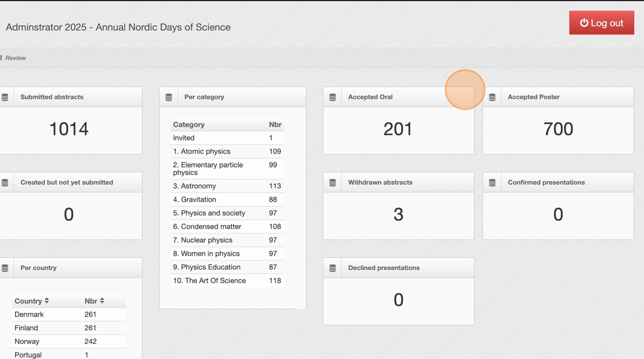Click the Withdrawn abstracts database icon
644x359 pixels.
pyautogui.click(x=332, y=183)
